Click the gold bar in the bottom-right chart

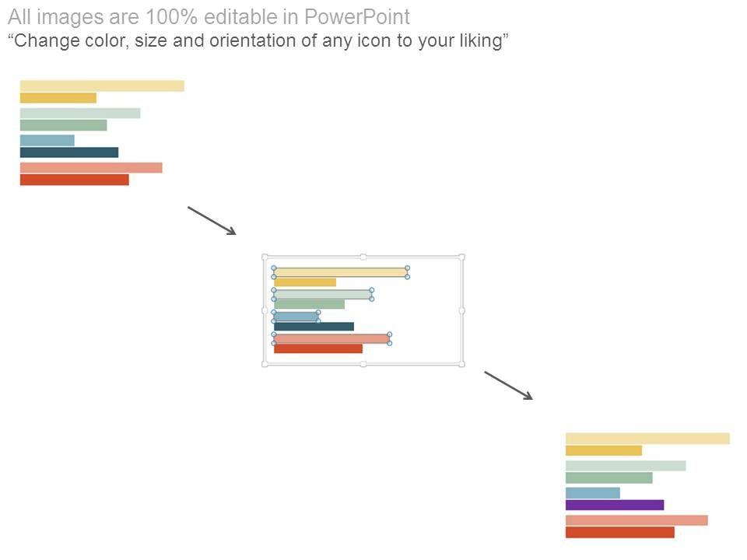(603, 450)
